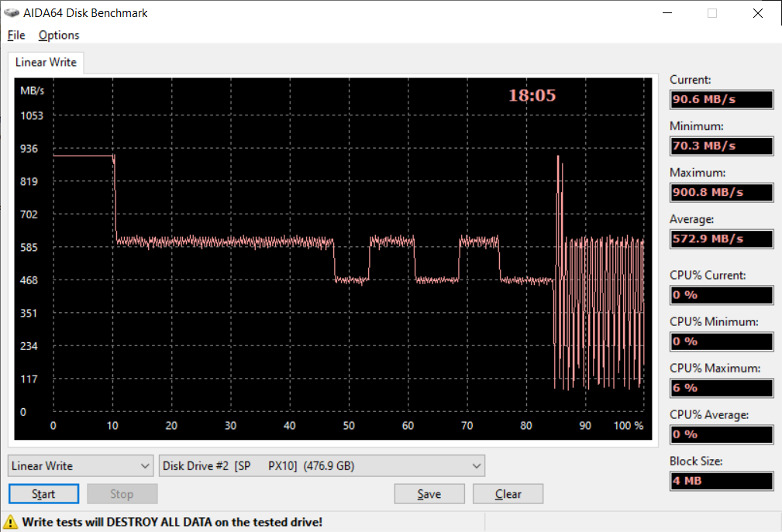Click the 18:05 elapsed timer in graph
This screenshot has height=532, width=782.
[x=532, y=96]
